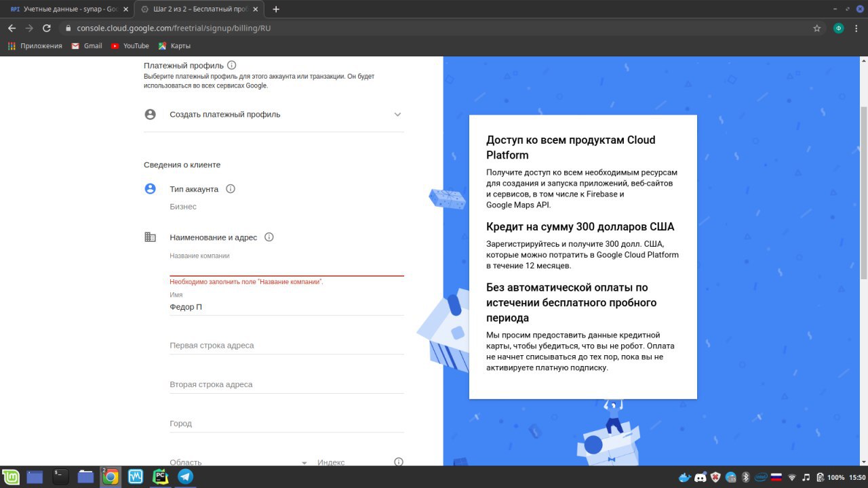Open PyCharm from the taskbar

coord(160,476)
